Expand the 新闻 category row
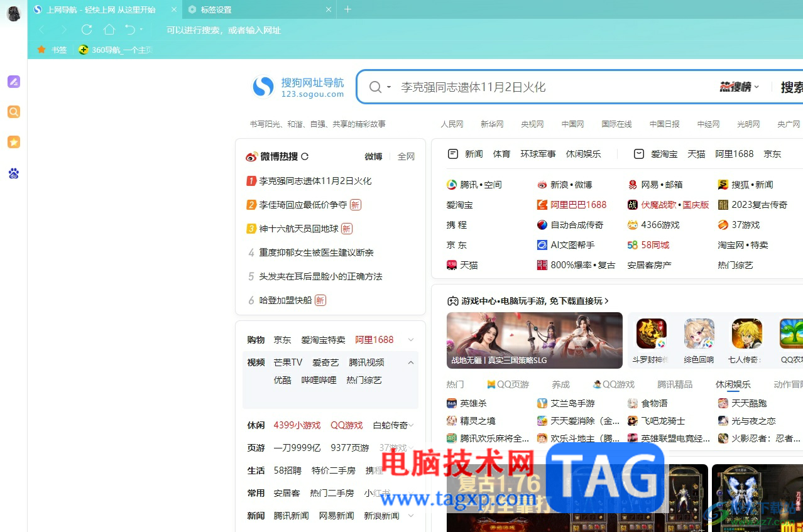 click(411, 516)
